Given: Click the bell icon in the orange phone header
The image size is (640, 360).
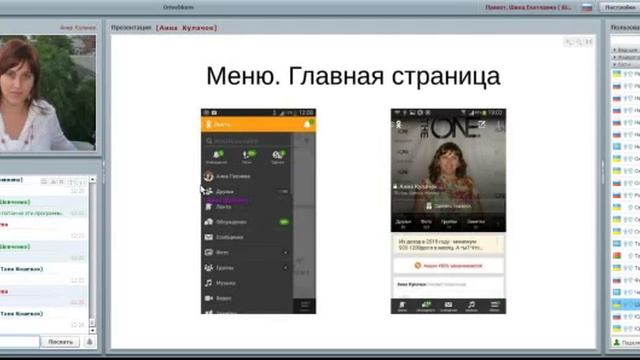Looking at the screenshot, I should pos(308,124).
